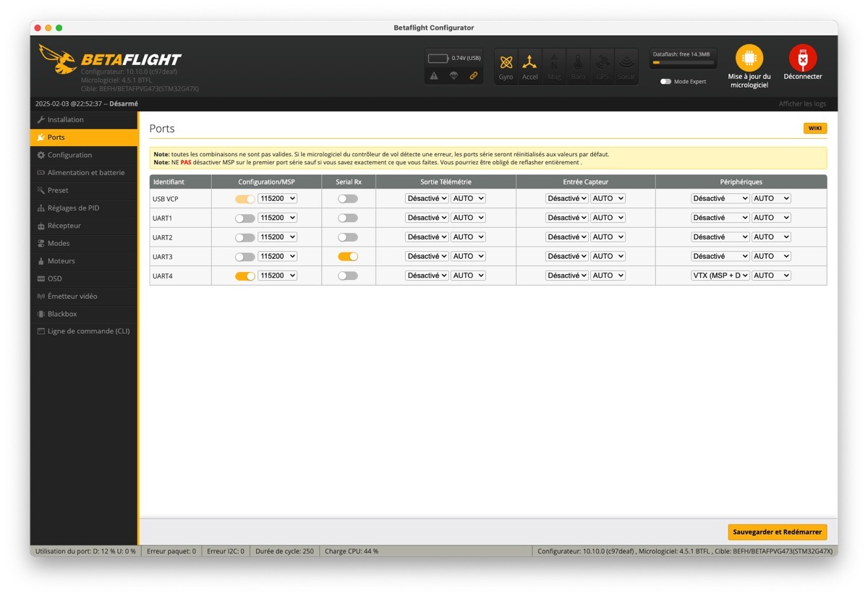Disable MSP on UART4
Screen dimensions: 868x596
tap(245, 276)
